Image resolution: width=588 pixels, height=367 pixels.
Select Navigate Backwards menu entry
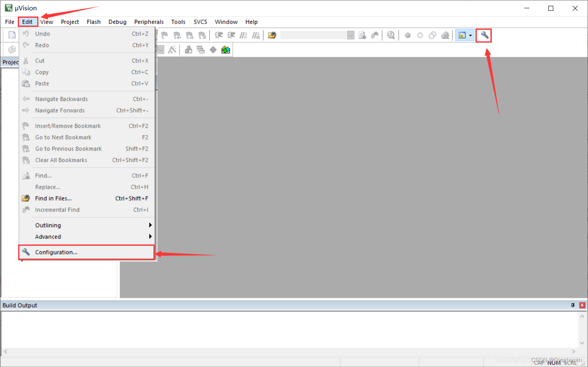(87, 99)
